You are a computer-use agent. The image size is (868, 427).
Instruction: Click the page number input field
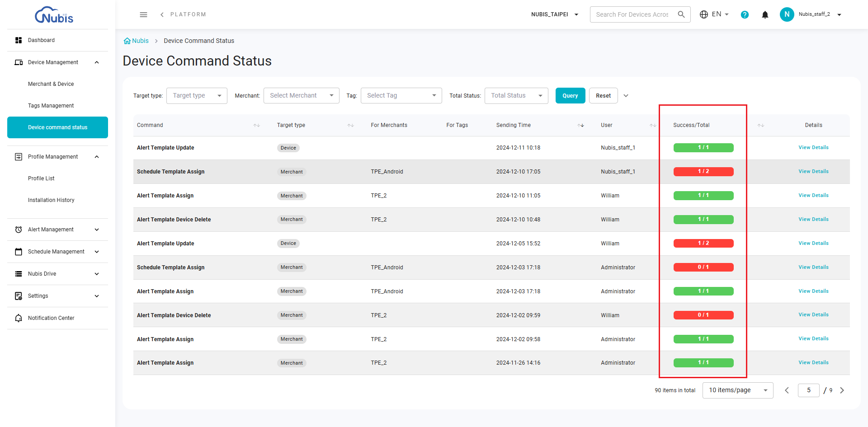[809, 390]
